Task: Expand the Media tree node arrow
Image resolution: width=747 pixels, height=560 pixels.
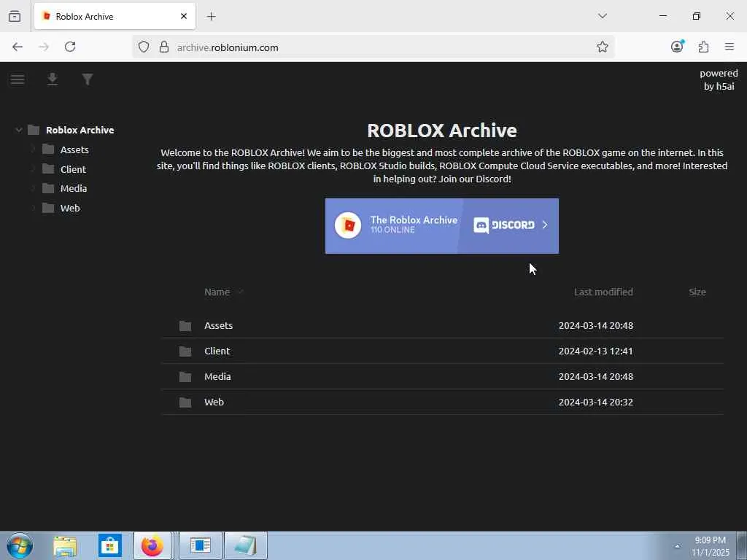Action: click(33, 189)
